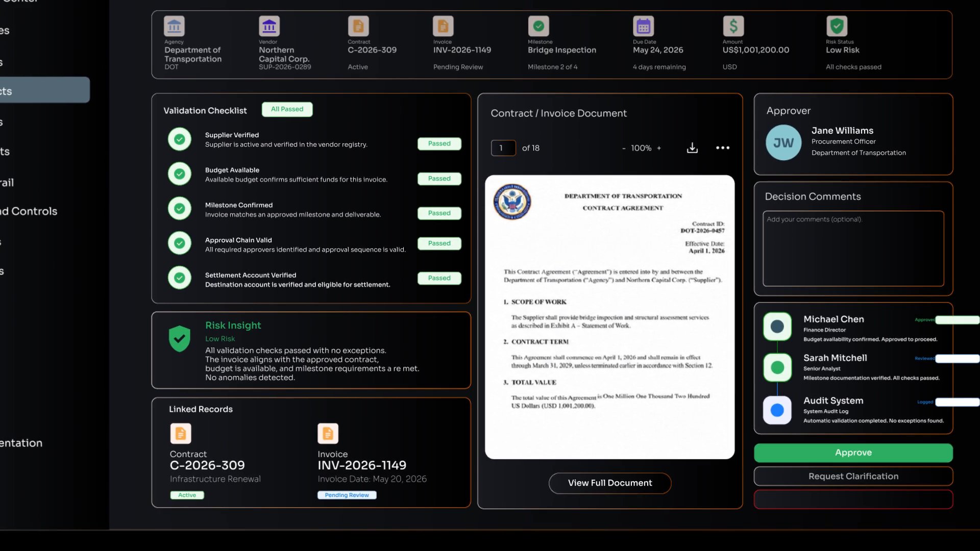Click the Active tag under Contract
The image size is (980, 551).
pos(187,495)
